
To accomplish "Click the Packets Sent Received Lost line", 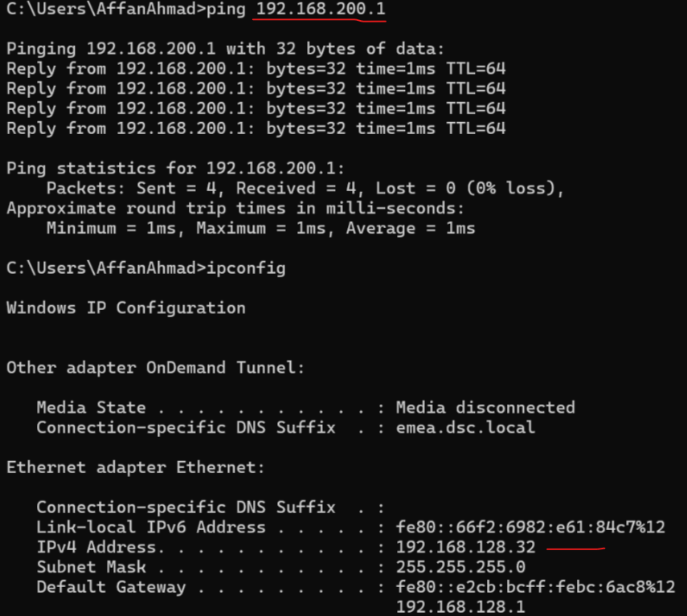I will [305, 188].
